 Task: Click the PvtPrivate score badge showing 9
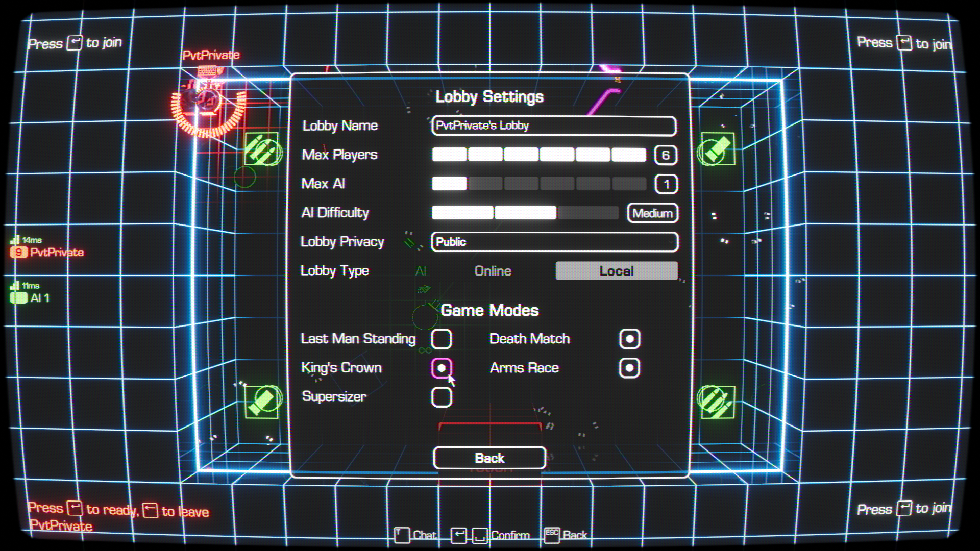pos(19,252)
